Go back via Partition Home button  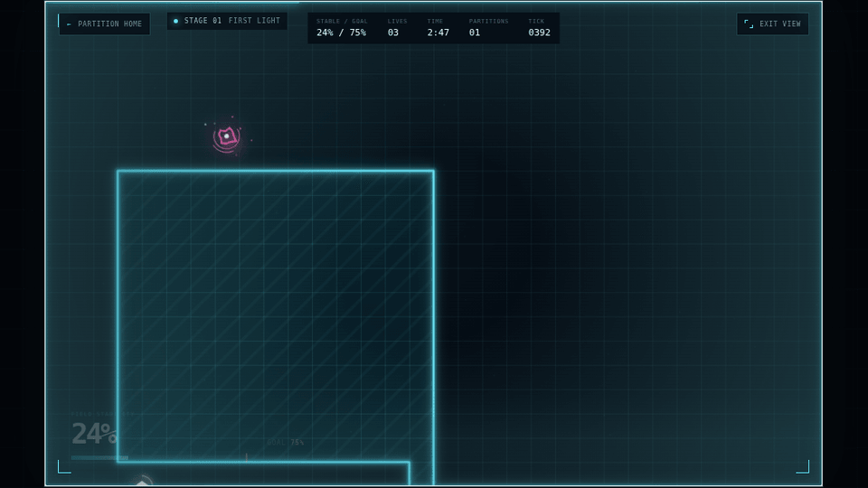click(x=104, y=23)
